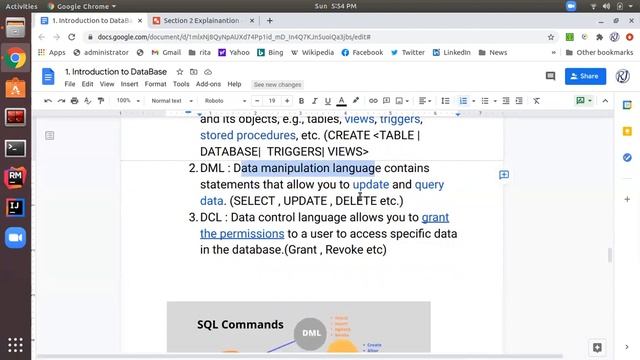Expand numbered list style arrow

(473, 101)
